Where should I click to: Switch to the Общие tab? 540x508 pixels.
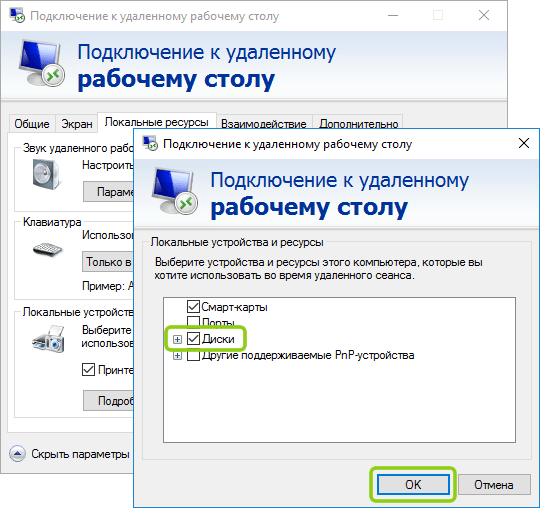[32, 124]
